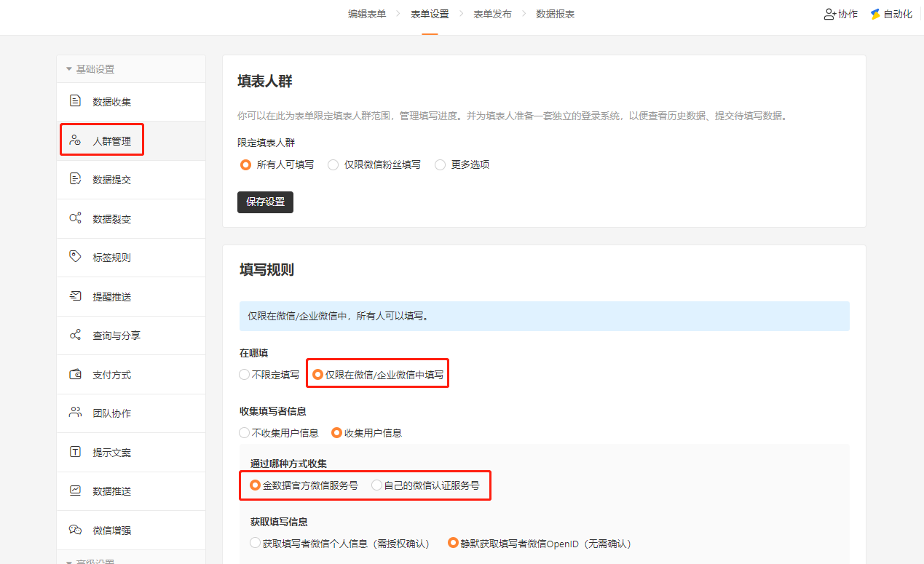Click the 数据收集 document icon
Viewport: 924px width, 564px height.
click(75, 101)
